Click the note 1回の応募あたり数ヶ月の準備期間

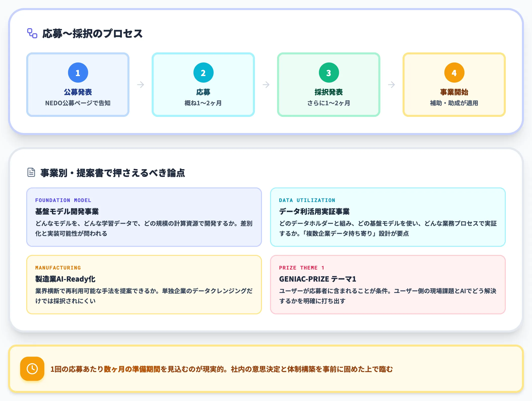click(x=222, y=369)
